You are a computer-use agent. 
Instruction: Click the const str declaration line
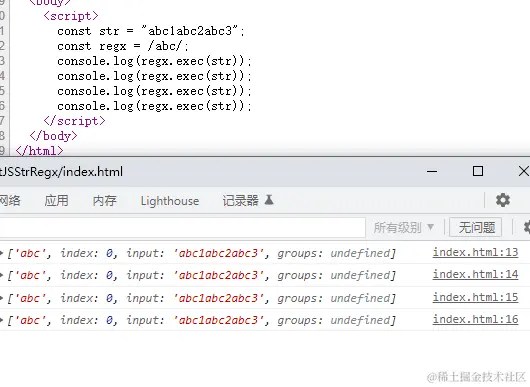[151, 31]
